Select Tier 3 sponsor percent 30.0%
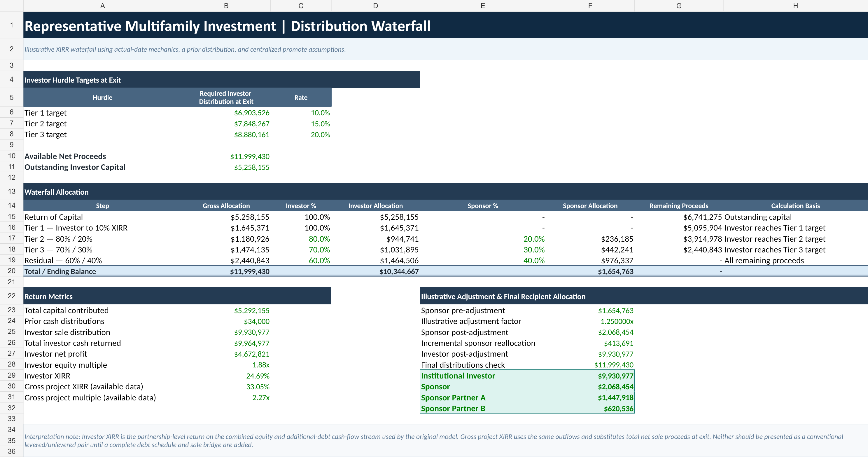The height and width of the screenshot is (457, 868). point(534,250)
